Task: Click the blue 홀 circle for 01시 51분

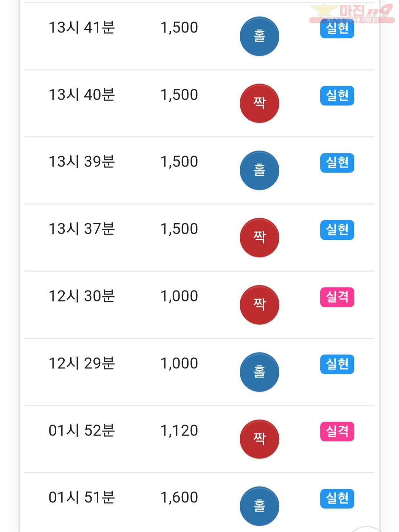Action: (x=259, y=506)
